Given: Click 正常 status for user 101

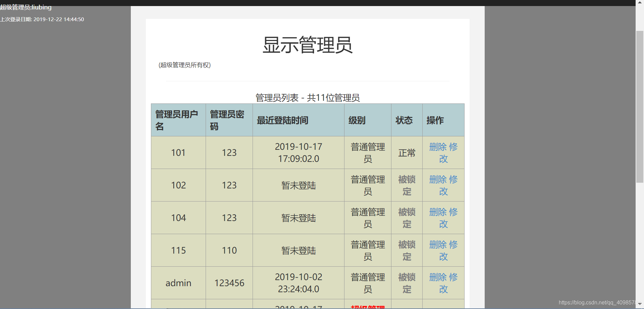Looking at the screenshot, I should pos(407,153).
